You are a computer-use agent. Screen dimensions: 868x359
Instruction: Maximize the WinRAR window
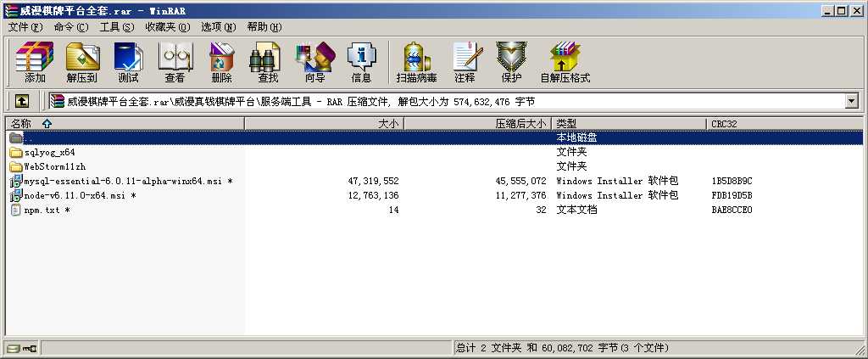click(x=842, y=10)
